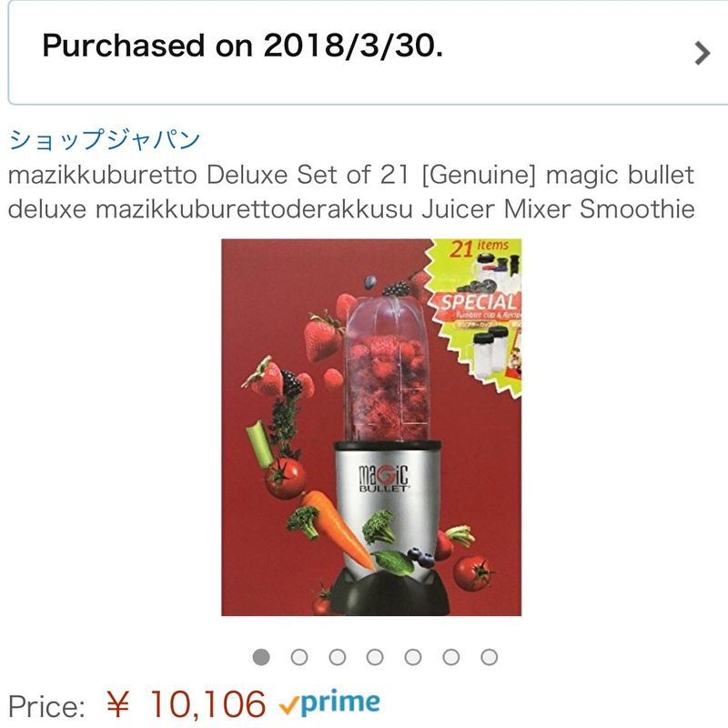Select the seventh image carousel dot
Image resolution: width=728 pixels, height=728 pixels.
click(489, 657)
